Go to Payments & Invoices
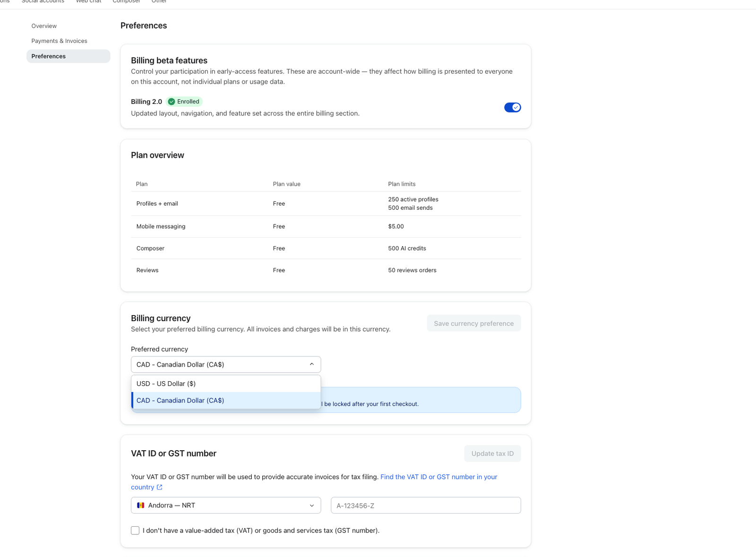 pos(59,41)
